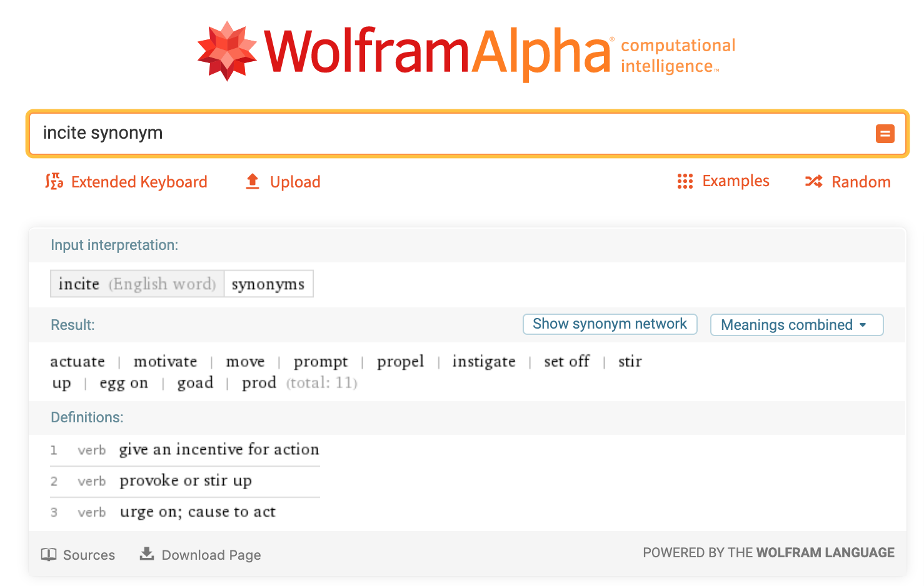Screen dimensions: 924x586
Task: Expand the Meanings combined dropdown
Action: tap(786, 325)
